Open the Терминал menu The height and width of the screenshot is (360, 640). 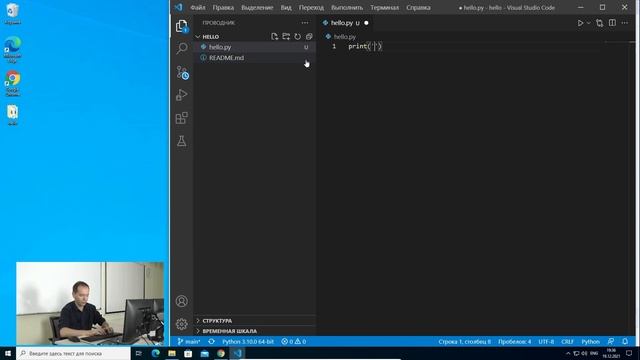click(384, 7)
